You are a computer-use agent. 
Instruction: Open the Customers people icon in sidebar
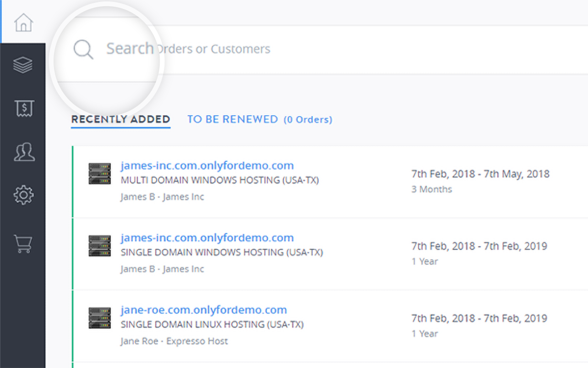click(23, 152)
